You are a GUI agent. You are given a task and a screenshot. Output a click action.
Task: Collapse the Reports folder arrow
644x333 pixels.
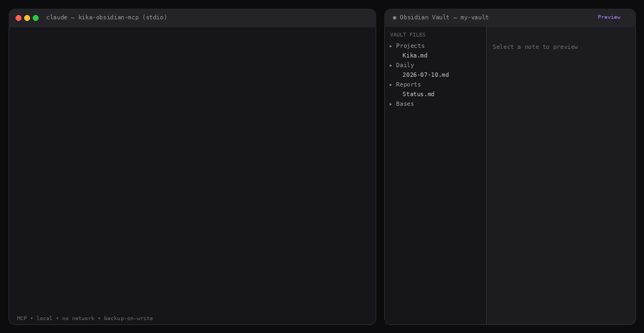391,85
